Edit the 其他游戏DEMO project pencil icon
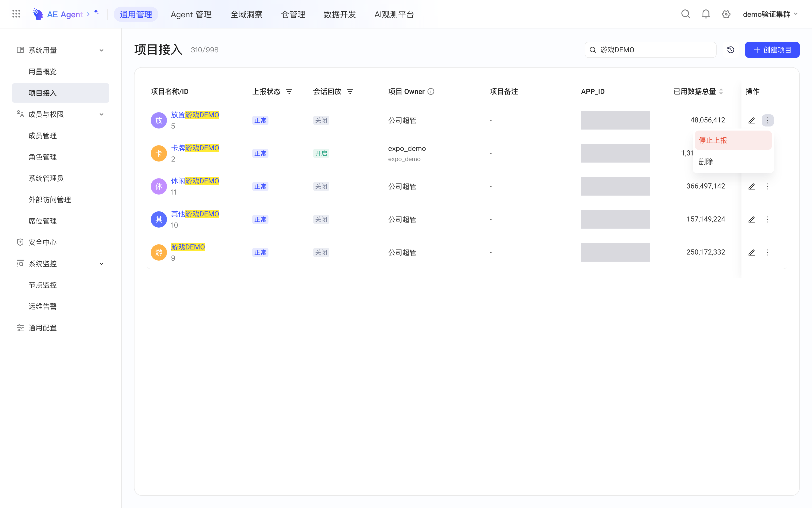 tap(752, 219)
